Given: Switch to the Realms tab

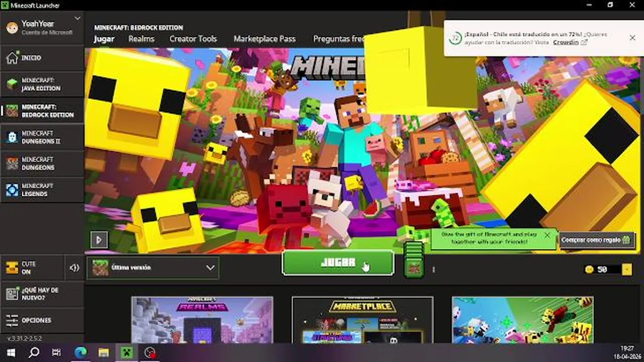Looking at the screenshot, I should [141, 39].
